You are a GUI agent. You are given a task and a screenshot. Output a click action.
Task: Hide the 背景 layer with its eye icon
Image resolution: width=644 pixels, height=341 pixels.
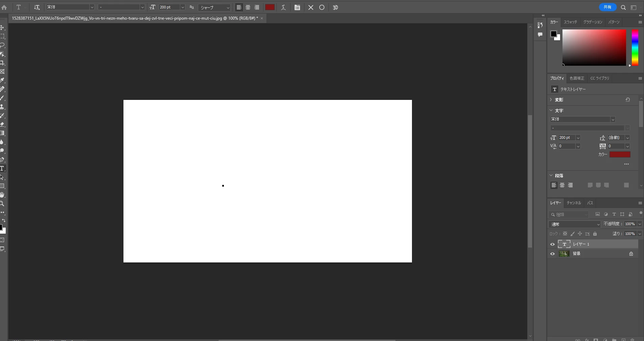(552, 254)
